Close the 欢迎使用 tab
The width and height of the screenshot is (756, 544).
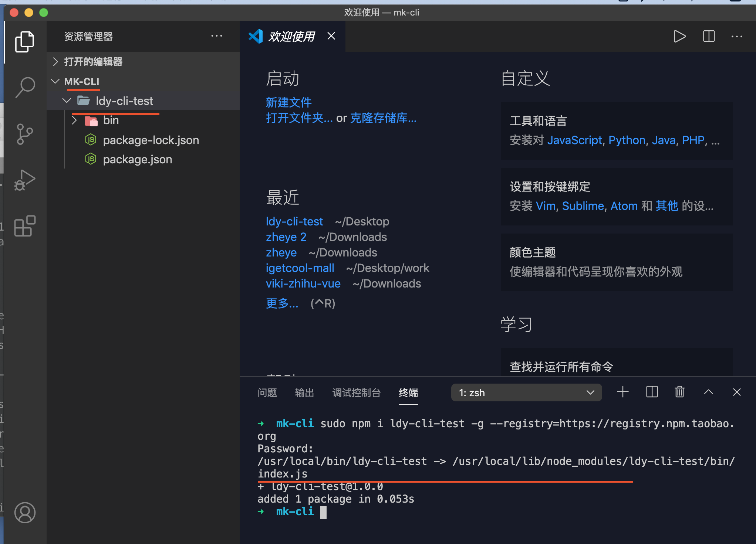331,36
